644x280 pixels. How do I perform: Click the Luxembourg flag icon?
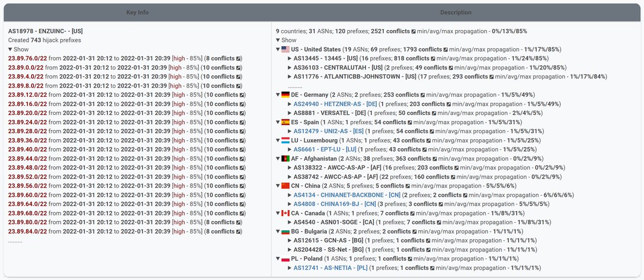286,141
